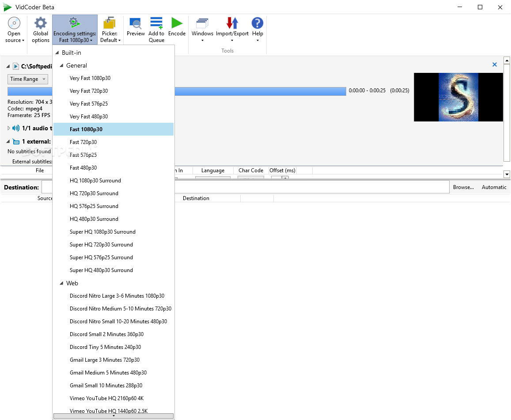Image resolution: width=511 pixels, height=420 pixels.
Task: Click the audio speaker icon
Action: [15, 128]
